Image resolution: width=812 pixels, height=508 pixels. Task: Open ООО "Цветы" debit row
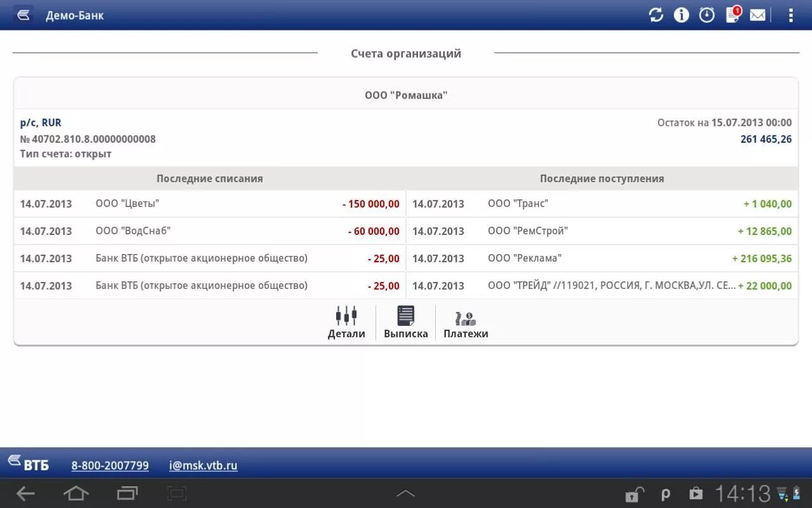coord(210,204)
